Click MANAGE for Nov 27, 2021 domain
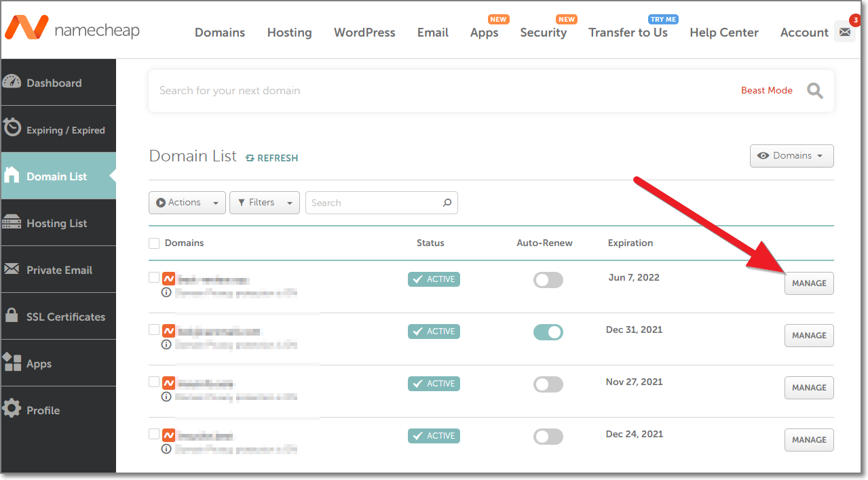 pyautogui.click(x=809, y=388)
